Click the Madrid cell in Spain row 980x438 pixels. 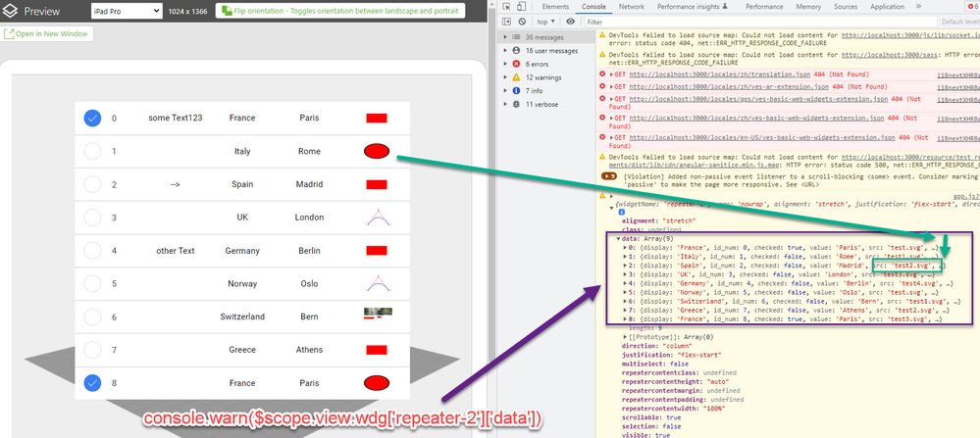(309, 184)
